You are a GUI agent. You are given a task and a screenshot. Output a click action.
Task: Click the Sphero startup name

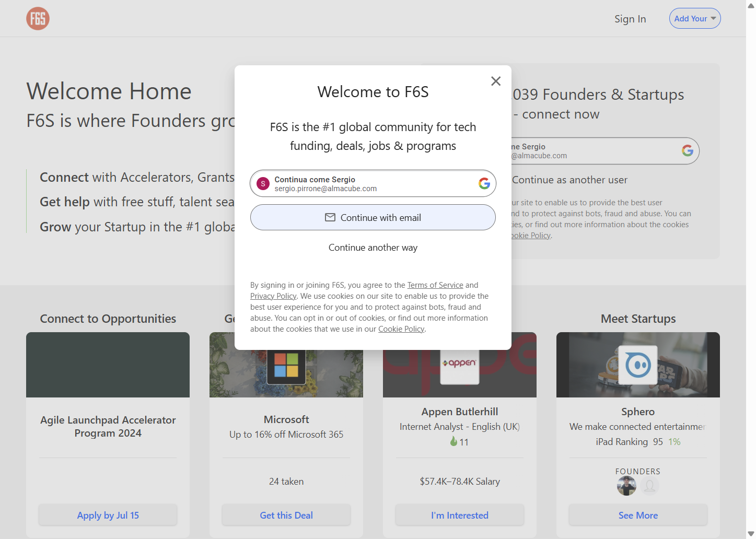(638, 412)
